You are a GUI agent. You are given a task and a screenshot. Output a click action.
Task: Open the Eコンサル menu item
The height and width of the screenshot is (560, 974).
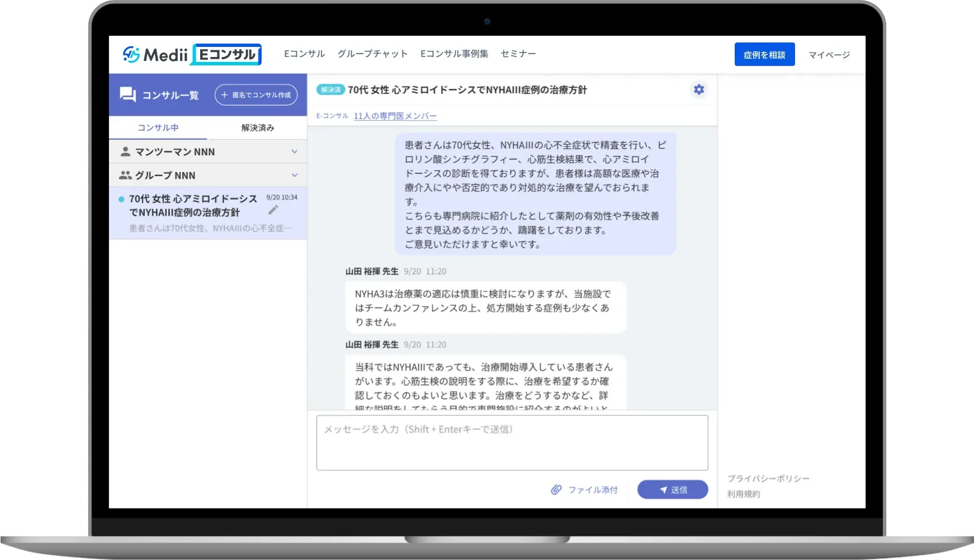click(304, 54)
